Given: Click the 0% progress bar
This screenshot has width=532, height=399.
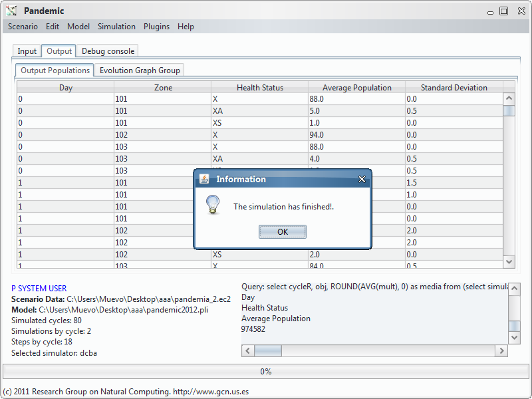Looking at the screenshot, I should pos(265,372).
